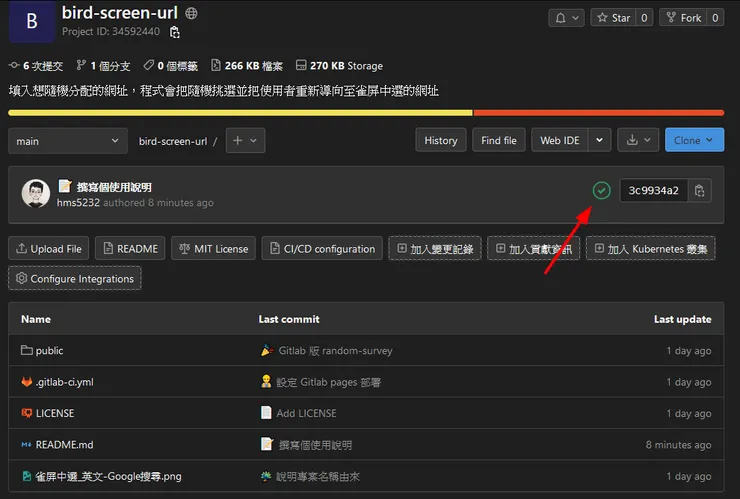Copy the commit SHA with clipboard icon

pos(699,190)
